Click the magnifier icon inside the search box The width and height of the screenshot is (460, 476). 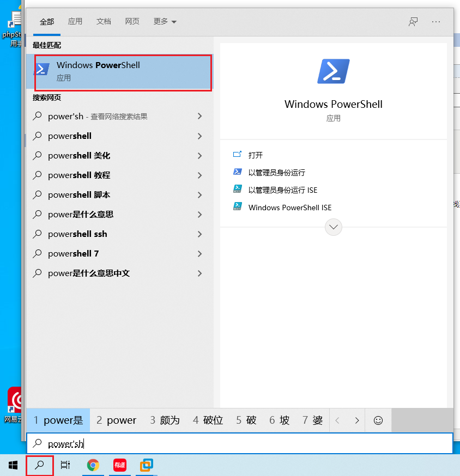[38, 443]
